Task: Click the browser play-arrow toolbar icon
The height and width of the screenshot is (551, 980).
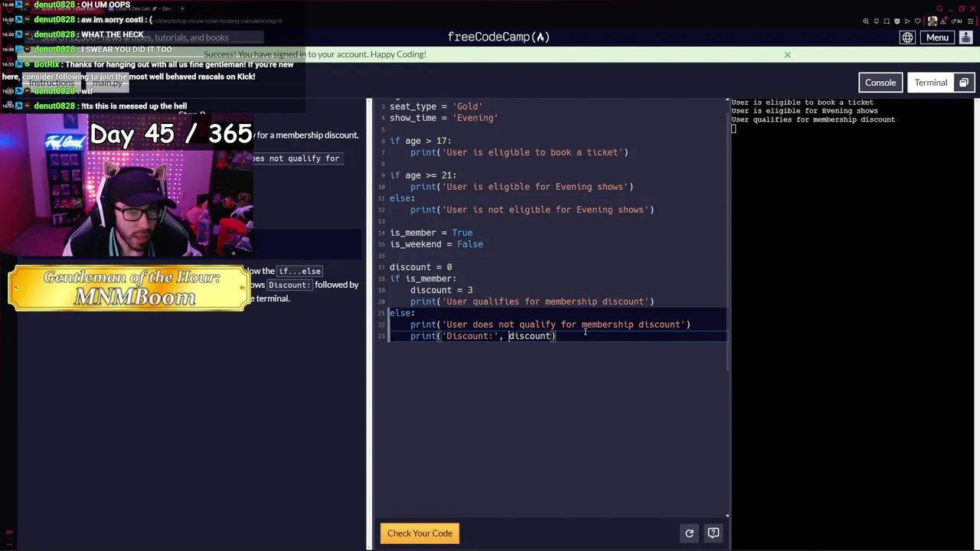Action: tap(907, 21)
